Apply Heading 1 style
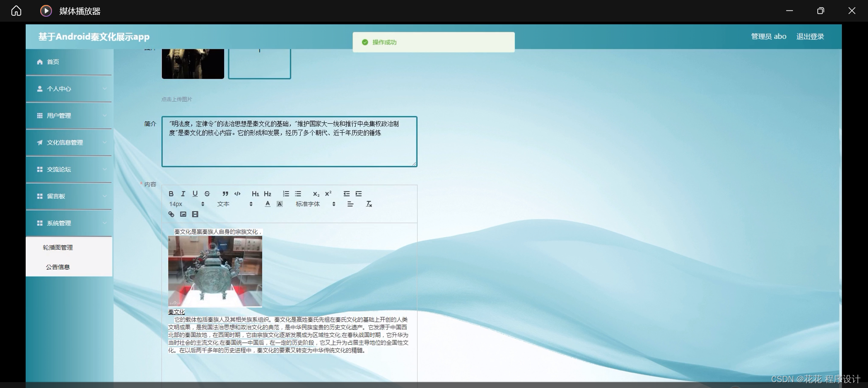The height and width of the screenshot is (388, 868). [x=255, y=194]
